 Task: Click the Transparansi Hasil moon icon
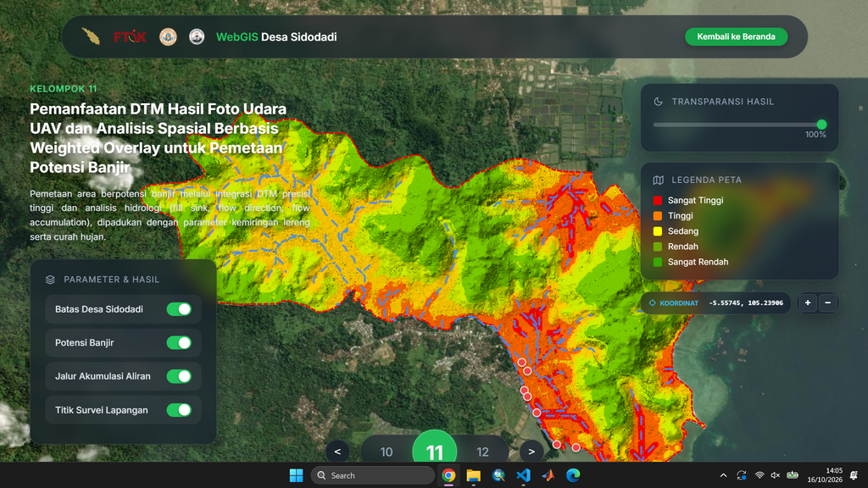[658, 102]
